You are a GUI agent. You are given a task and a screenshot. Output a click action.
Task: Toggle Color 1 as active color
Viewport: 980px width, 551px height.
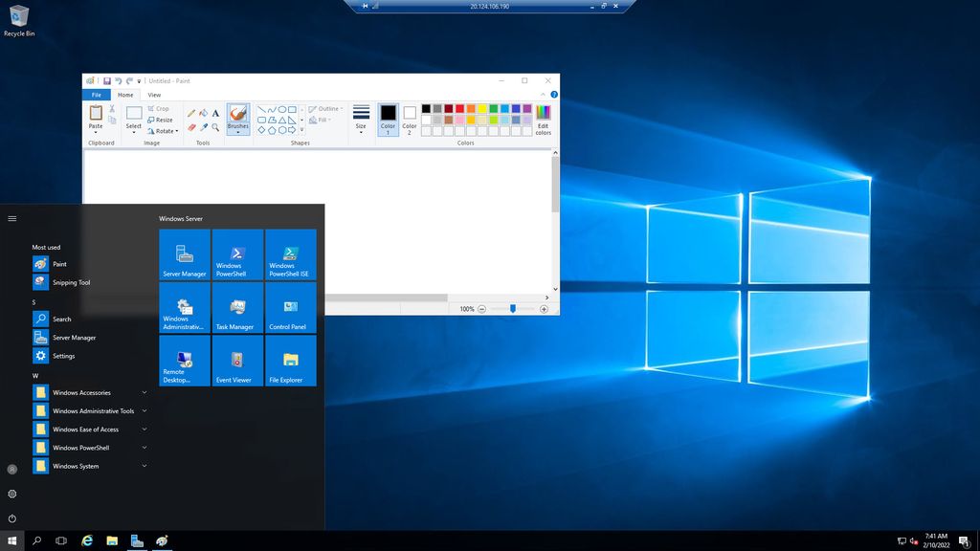[x=389, y=118]
